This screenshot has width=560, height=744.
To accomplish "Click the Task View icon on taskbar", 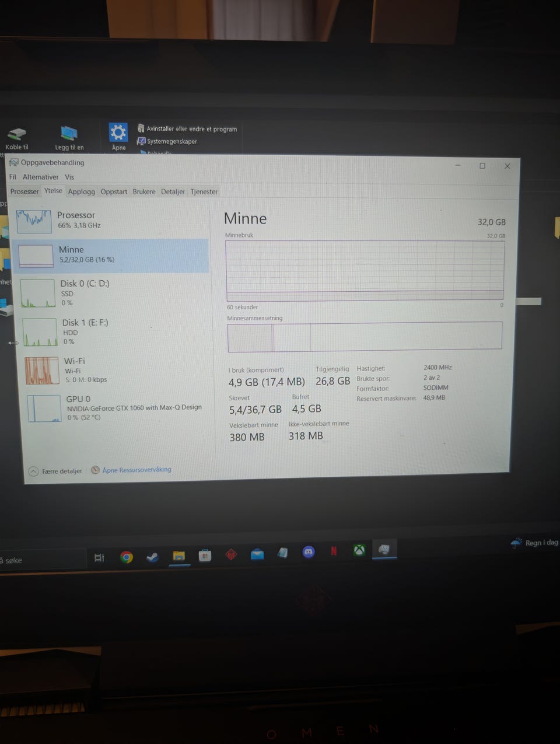I will point(99,558).
